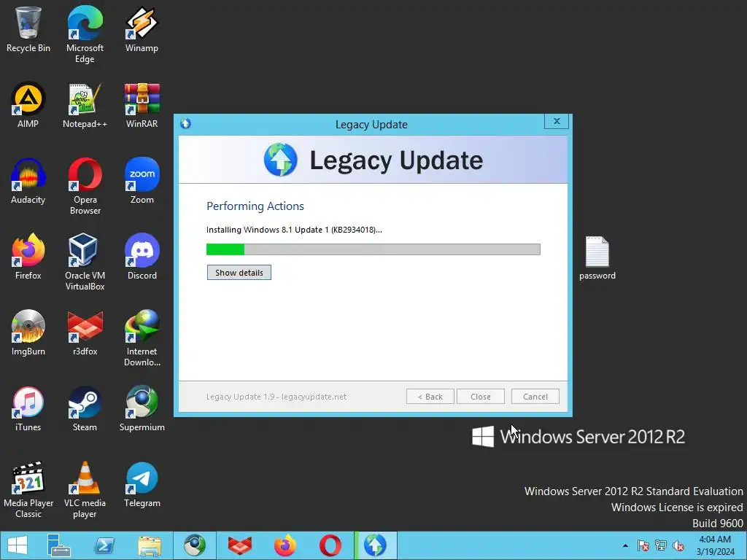Select the Internet Download Manager desktop icon

[x=142, y=338]
